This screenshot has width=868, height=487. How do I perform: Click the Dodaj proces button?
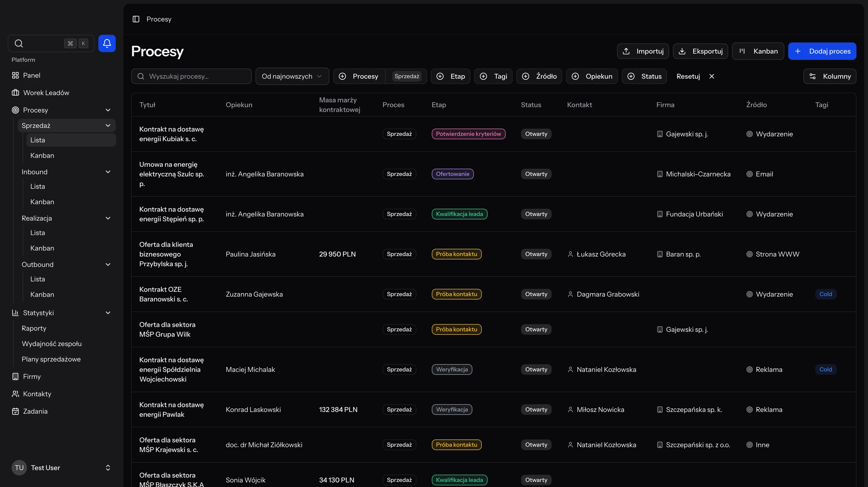tap(822, 51)
